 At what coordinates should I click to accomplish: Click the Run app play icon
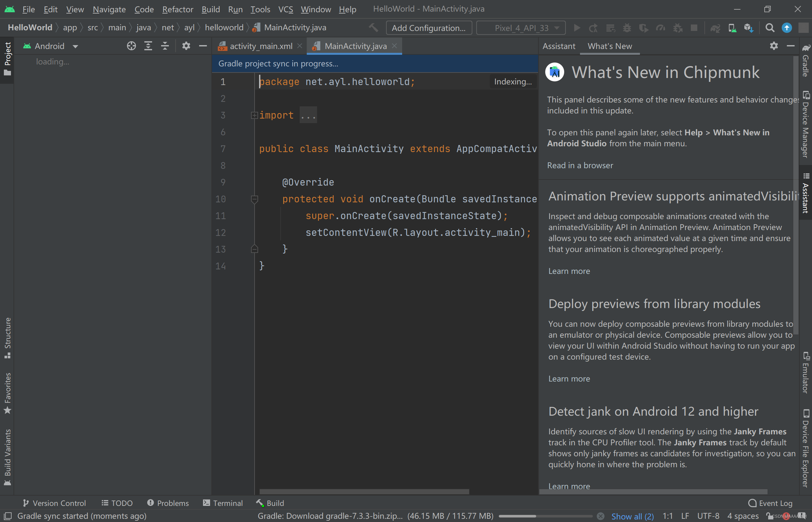577,28
